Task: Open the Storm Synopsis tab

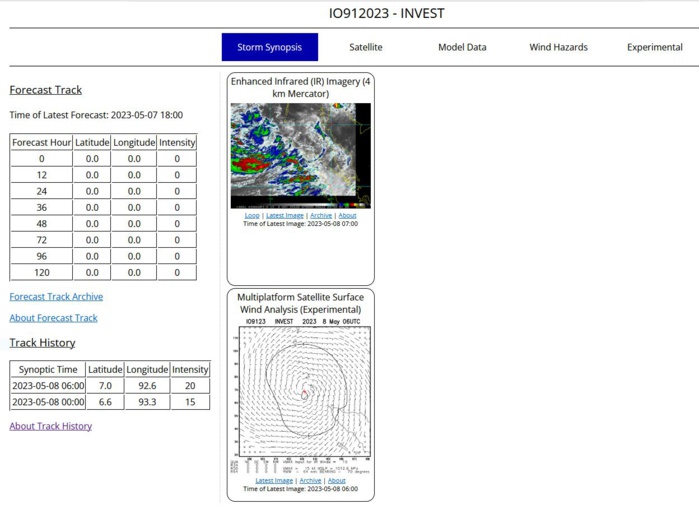Action: 269,47
